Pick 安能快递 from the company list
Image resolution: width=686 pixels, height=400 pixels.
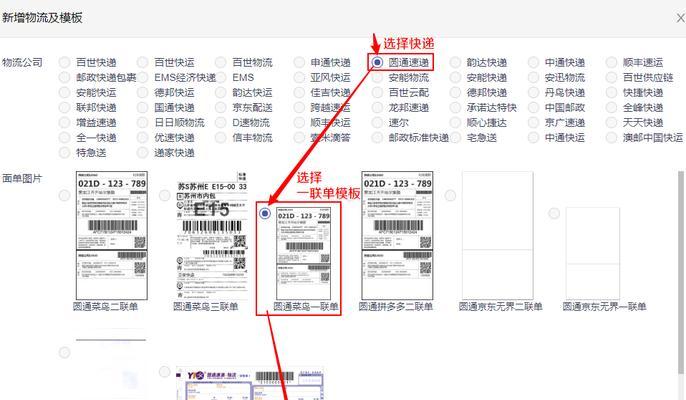pos(455,77)
